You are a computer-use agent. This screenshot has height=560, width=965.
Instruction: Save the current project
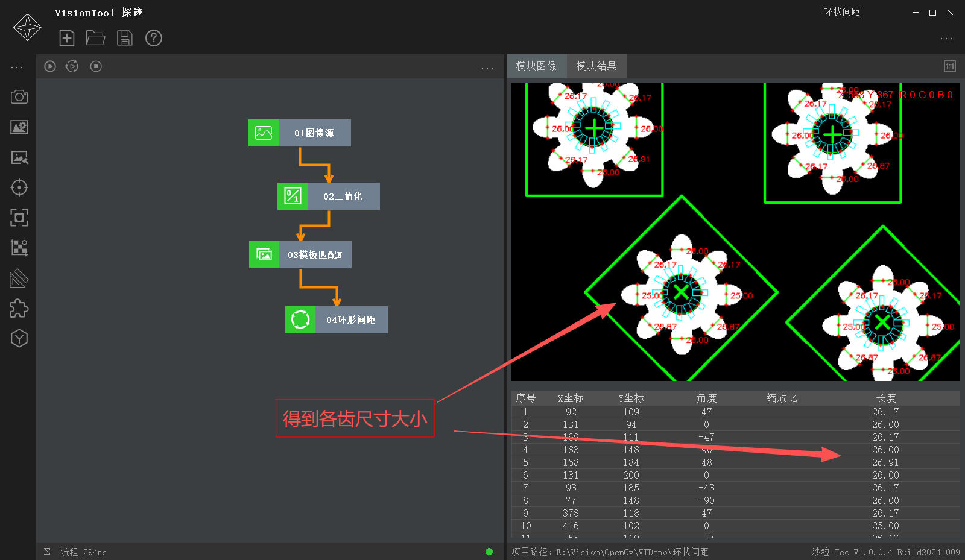click(125, 38)
